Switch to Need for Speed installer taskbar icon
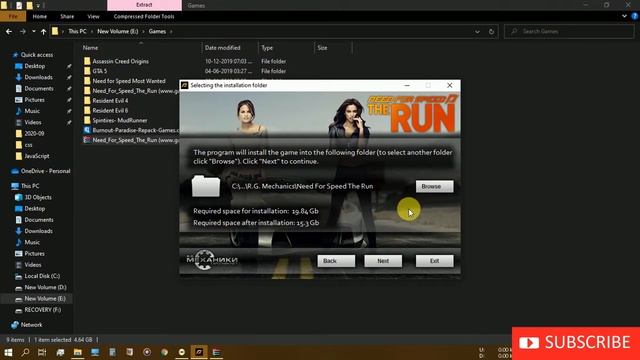This screenshot has width=640, height=360. [199, 352]
